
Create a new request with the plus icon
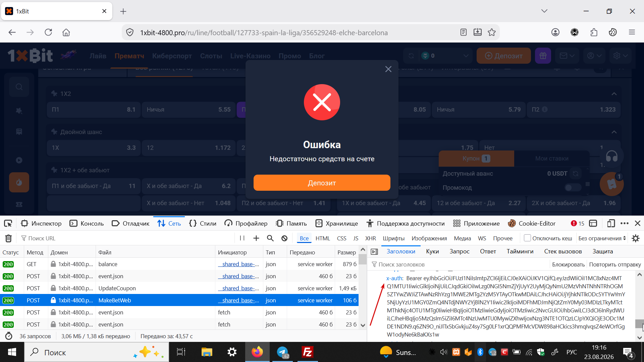[256, 238]
